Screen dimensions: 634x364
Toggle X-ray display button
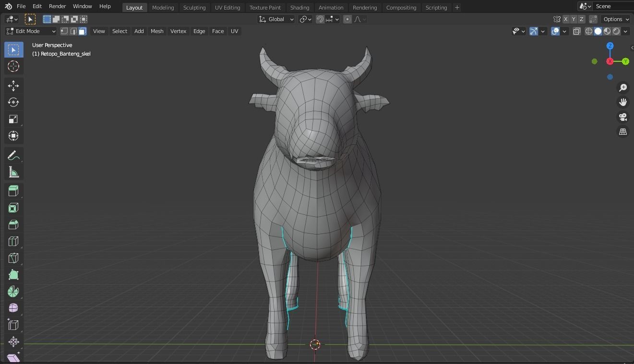[x=577, y=31]
